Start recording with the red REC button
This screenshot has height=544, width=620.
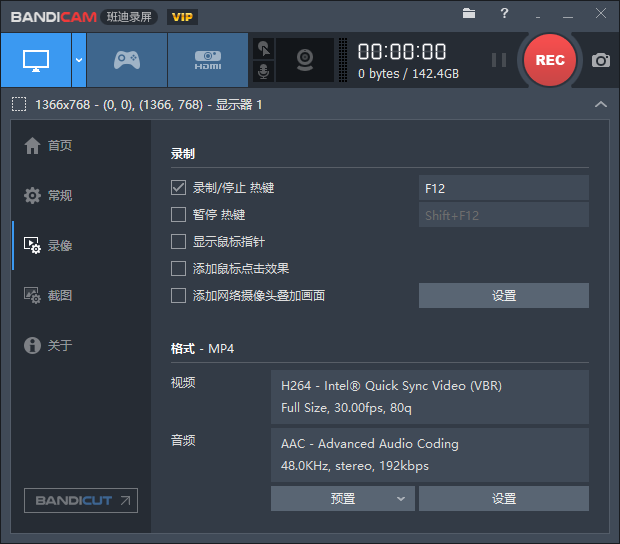pyautogui.click(x=550, y=60)
